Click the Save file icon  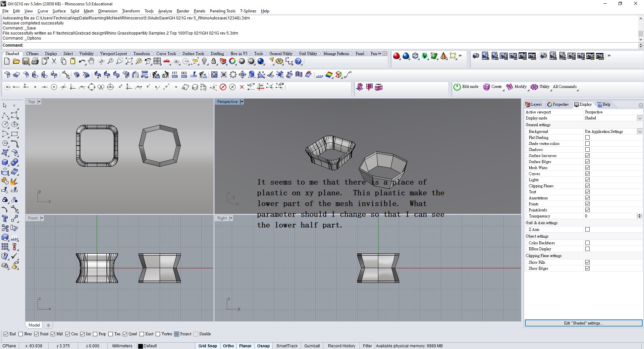point(25,61)
